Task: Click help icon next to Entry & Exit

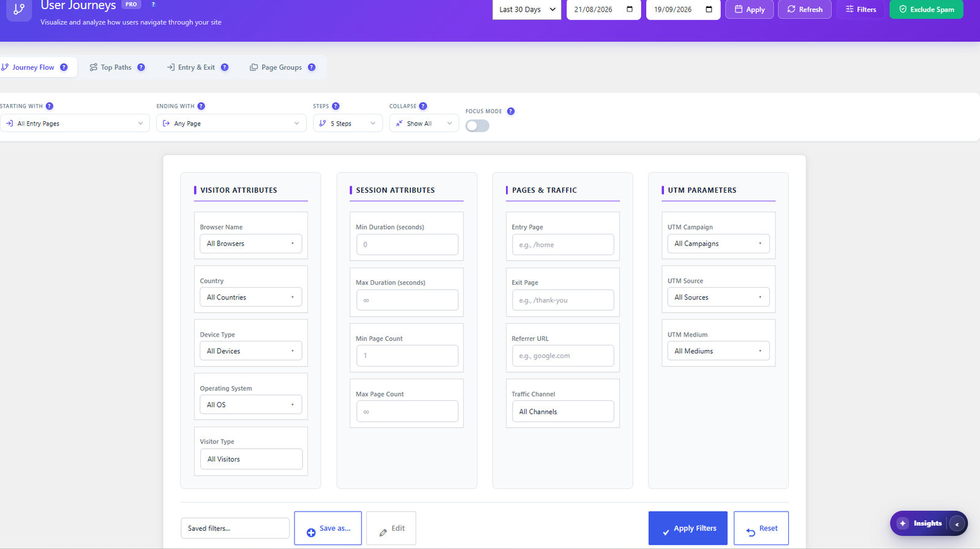Action: pyautogui.click(x=225, y=67)
